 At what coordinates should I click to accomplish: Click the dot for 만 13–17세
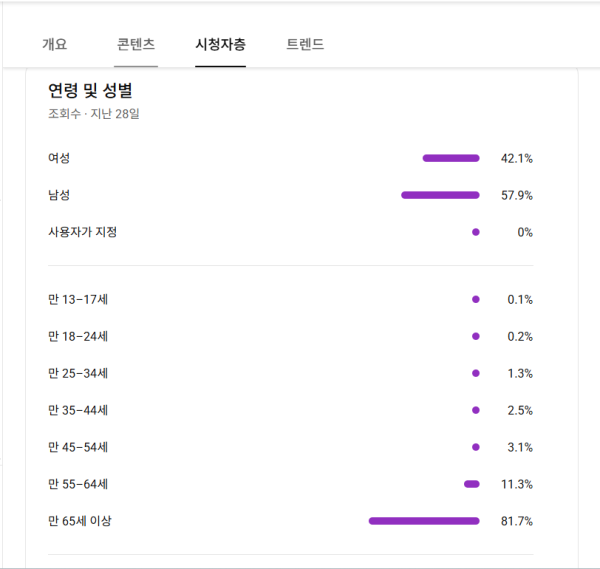(476, 299)
